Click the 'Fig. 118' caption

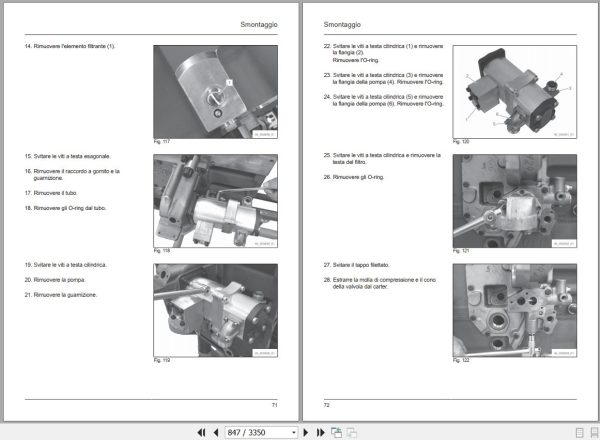[x=161, y=251]
